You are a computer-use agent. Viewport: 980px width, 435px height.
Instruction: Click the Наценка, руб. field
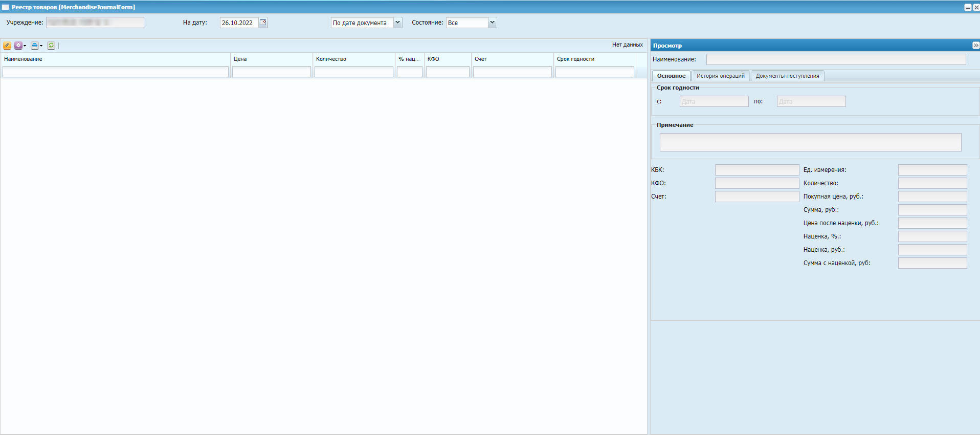tap(932, 250)
